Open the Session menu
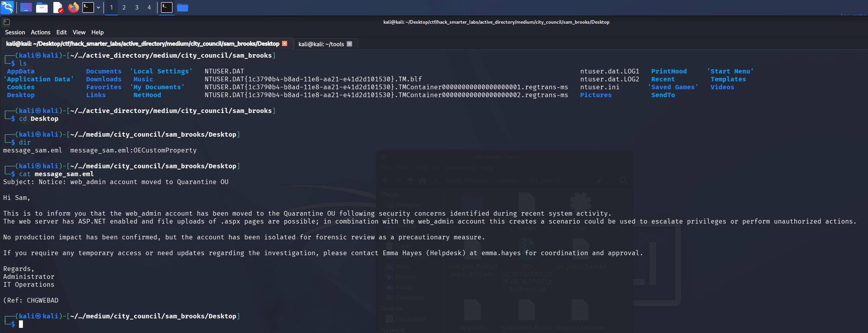 pos(15,32)
